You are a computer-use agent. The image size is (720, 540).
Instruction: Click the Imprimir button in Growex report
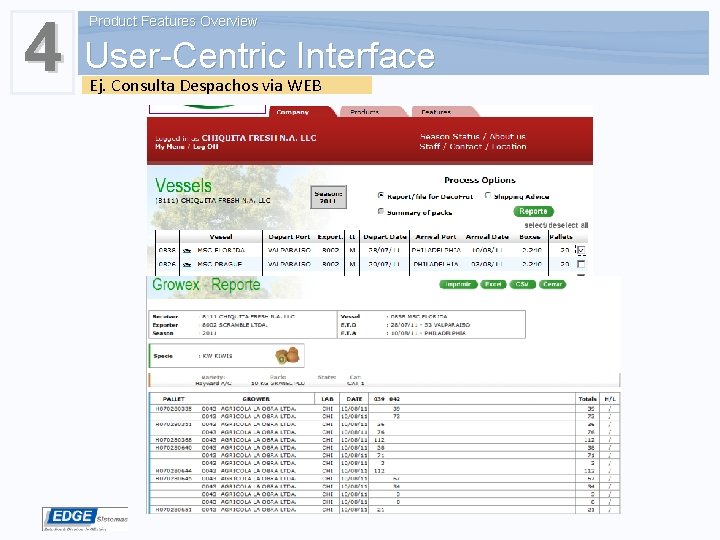[x=458, y=284]
